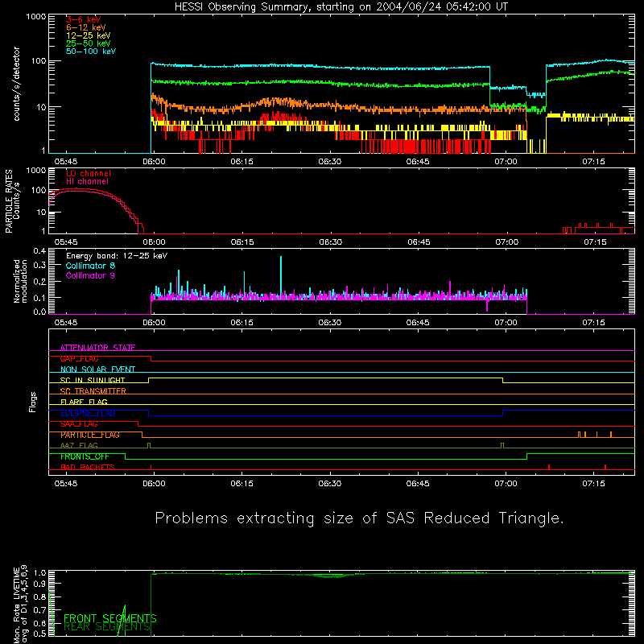The width and height of the screenshot is (644, 644).
Task: Select the orange 6-12 keV legend entry
Action: click(86, 27)
